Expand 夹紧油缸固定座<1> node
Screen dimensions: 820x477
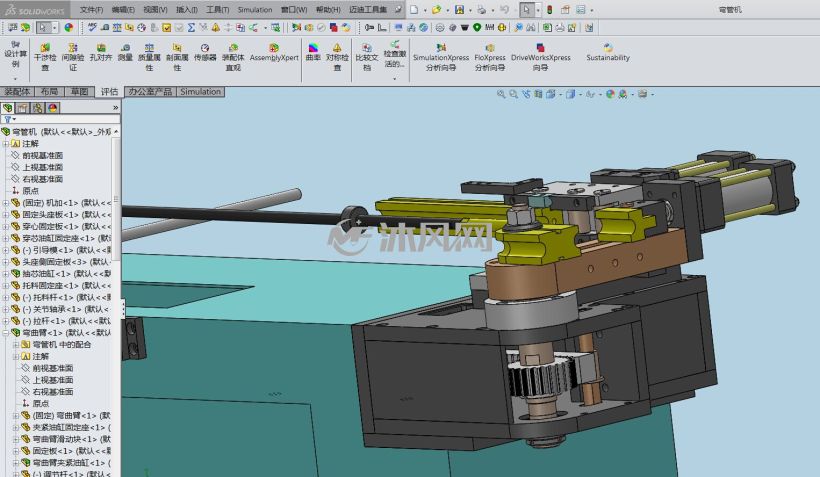click(16, 427)
